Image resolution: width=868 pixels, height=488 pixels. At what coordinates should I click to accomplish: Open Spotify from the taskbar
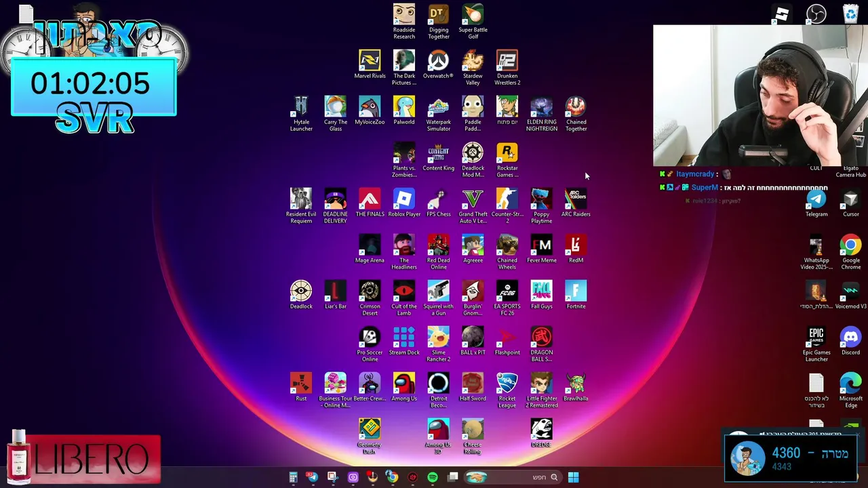433,477
